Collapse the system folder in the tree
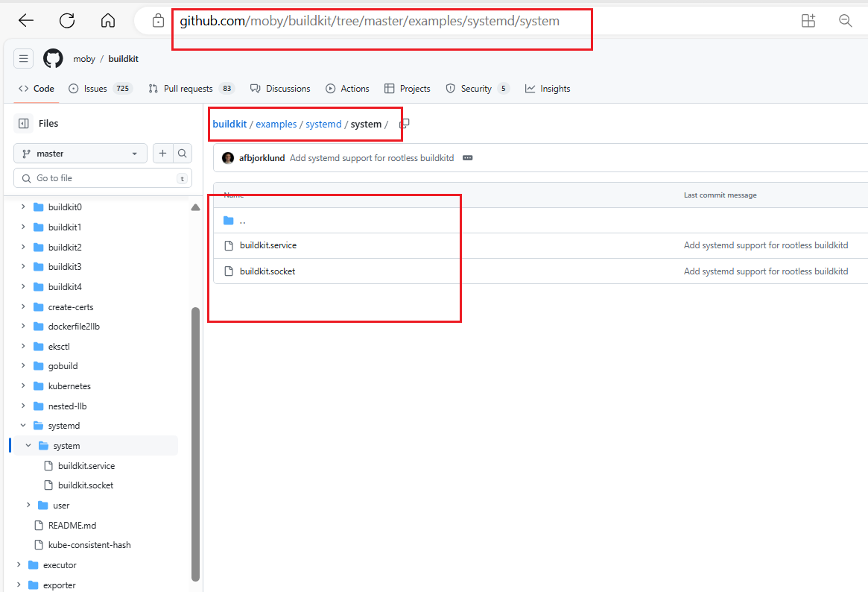 coord(28,445)
